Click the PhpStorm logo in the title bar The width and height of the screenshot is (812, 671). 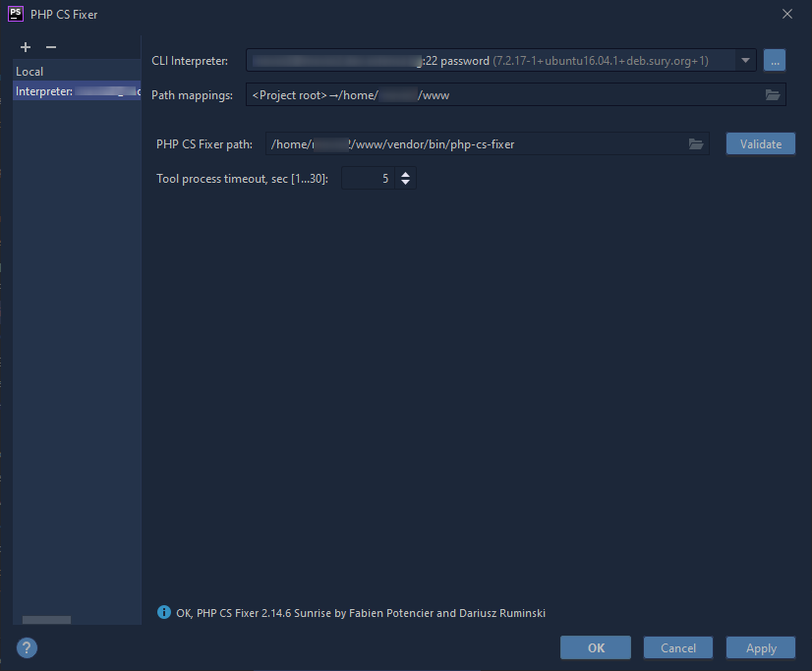point(16,14)
